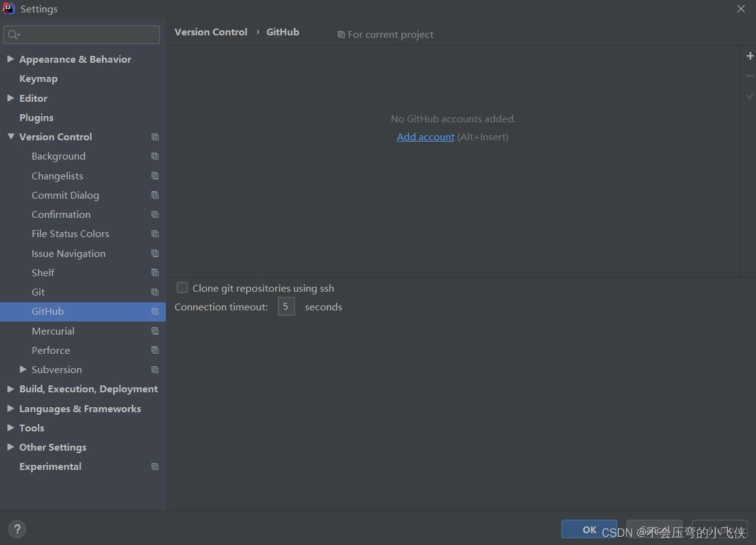This screenshot has height=545, width=756.
Task: Click the project-level icon beside Mercurial
Action: (x=155, y=331)
